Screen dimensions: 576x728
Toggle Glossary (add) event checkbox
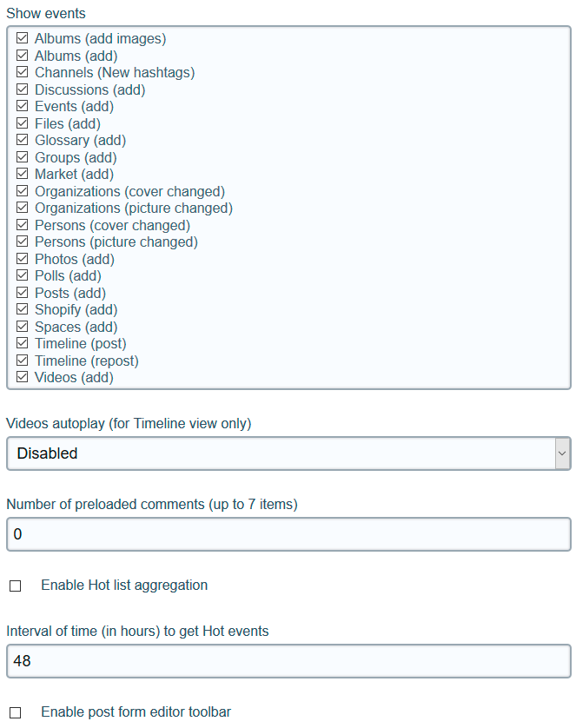pyautogui.click(x=23, y=141)
